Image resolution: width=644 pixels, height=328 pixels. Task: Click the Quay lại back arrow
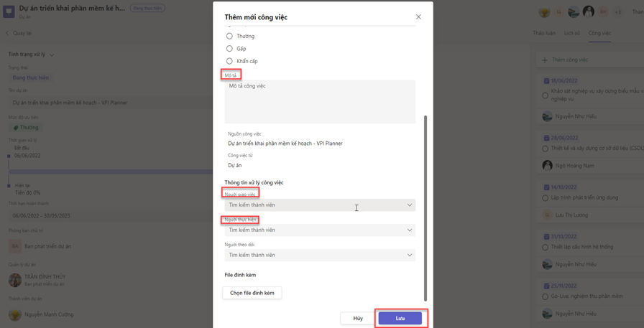coord(8,33)
